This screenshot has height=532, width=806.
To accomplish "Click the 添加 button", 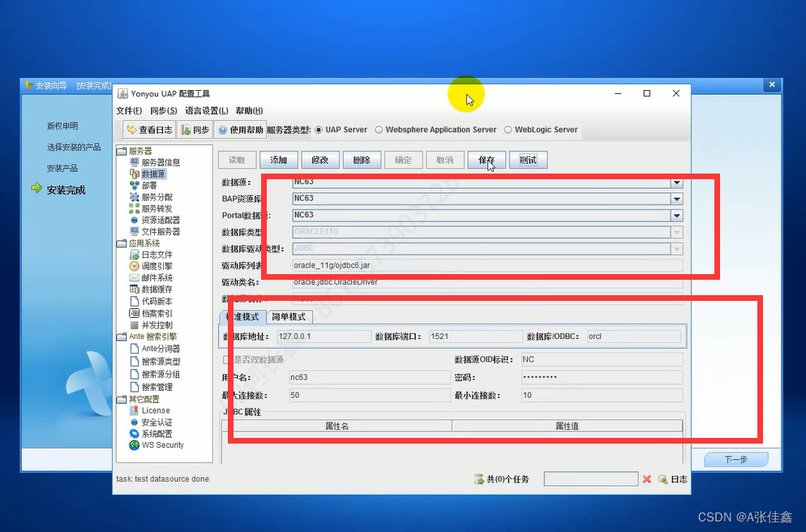I will coord(279,160).
